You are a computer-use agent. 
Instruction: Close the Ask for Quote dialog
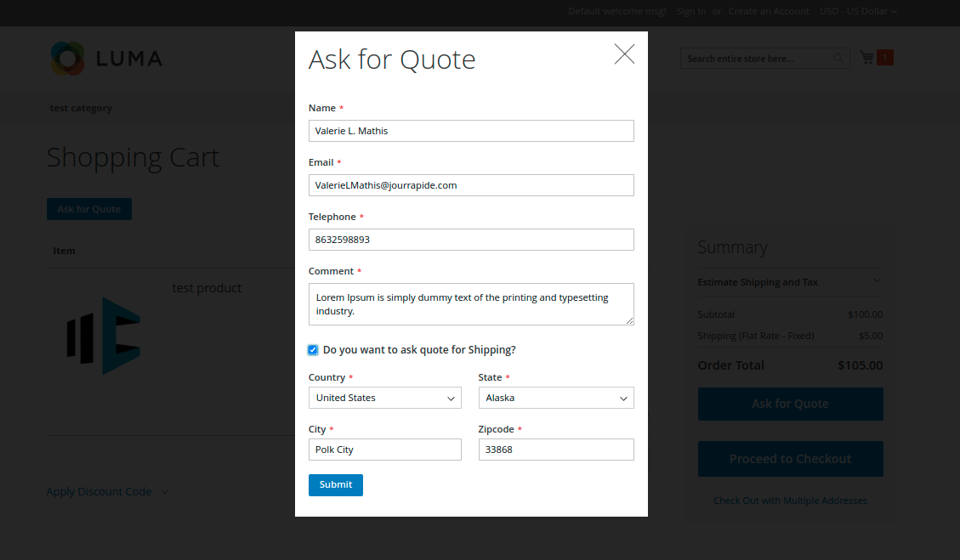624,54
